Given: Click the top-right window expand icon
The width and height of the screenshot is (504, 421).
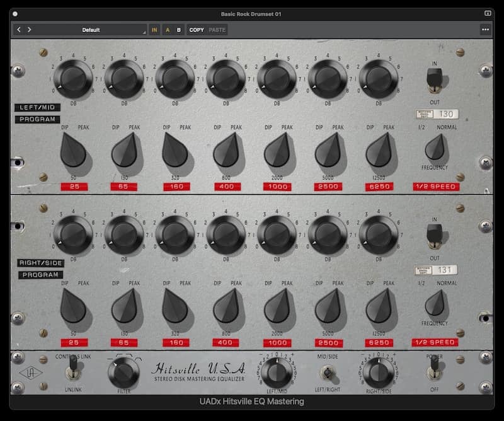Looking at the screenshot, I should (x=488, y=13).
